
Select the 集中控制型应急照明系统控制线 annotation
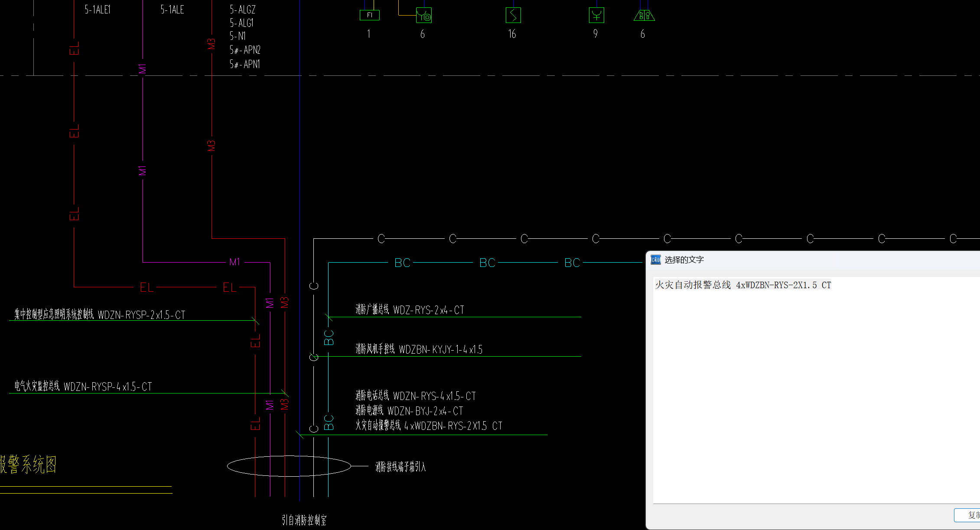(x=100, y=314)
